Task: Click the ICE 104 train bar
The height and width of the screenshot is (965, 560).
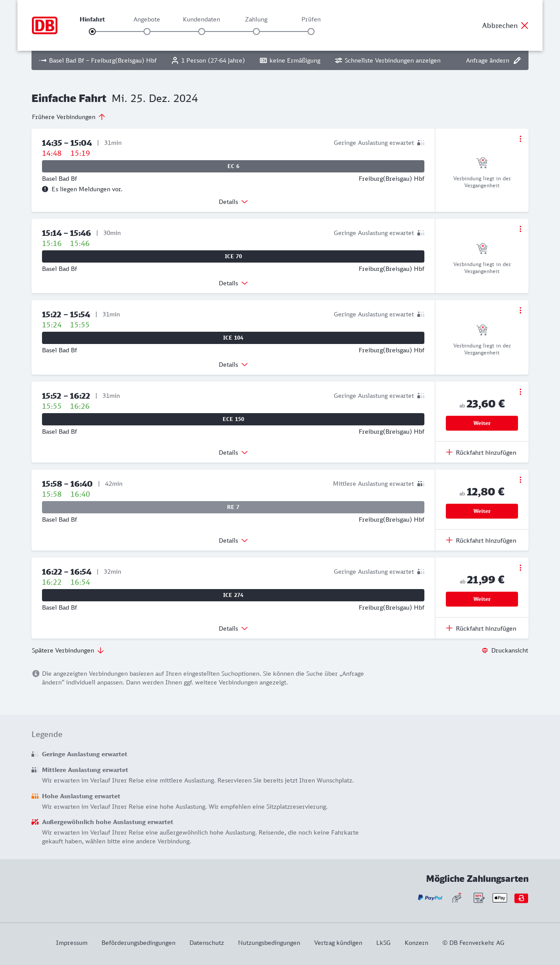Action: [233, 338]
